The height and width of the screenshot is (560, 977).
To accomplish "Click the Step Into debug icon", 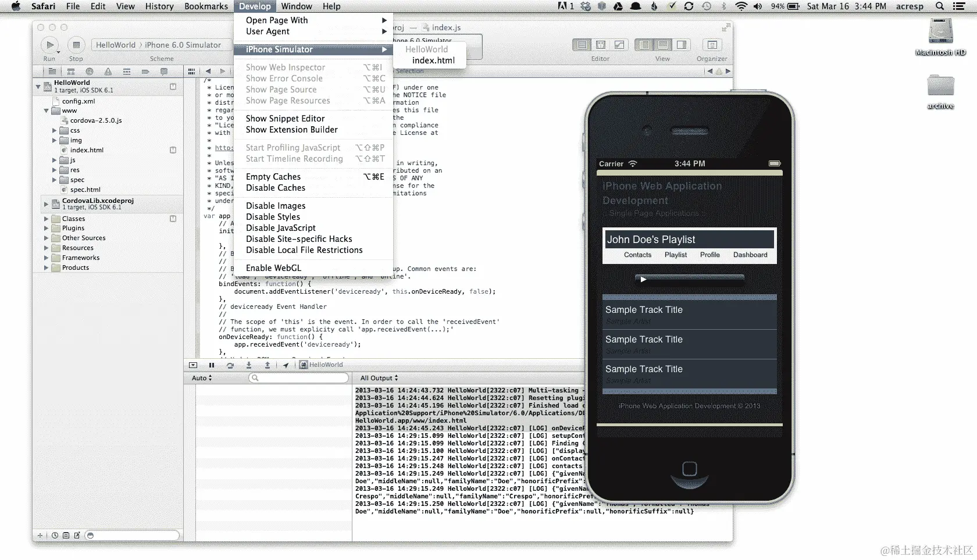I will pos(249,365).
